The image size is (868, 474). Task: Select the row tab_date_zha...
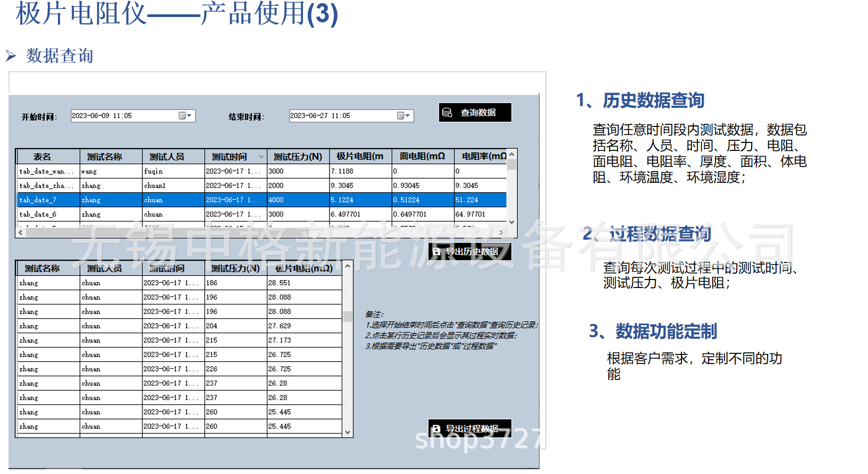[x=262, y=185]
